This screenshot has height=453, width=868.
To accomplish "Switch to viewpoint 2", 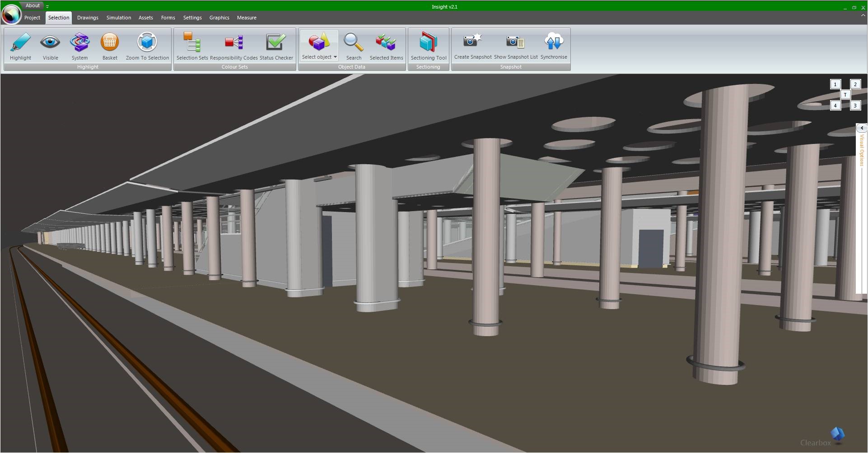I will (x=855, y=84).
